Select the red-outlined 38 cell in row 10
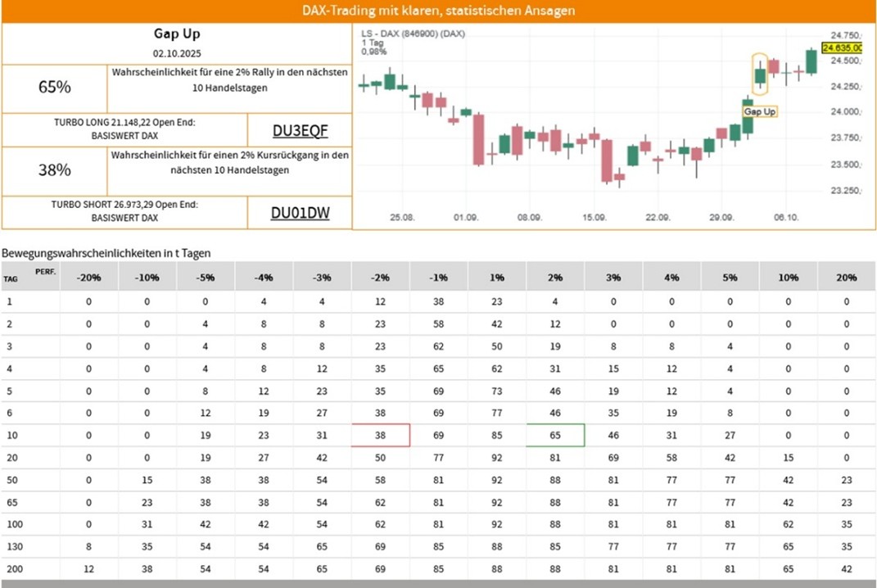 [x=380, y=436]
